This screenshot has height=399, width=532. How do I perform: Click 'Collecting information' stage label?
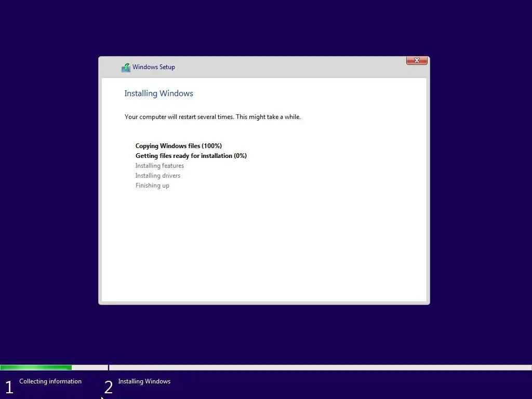point(50,381)
